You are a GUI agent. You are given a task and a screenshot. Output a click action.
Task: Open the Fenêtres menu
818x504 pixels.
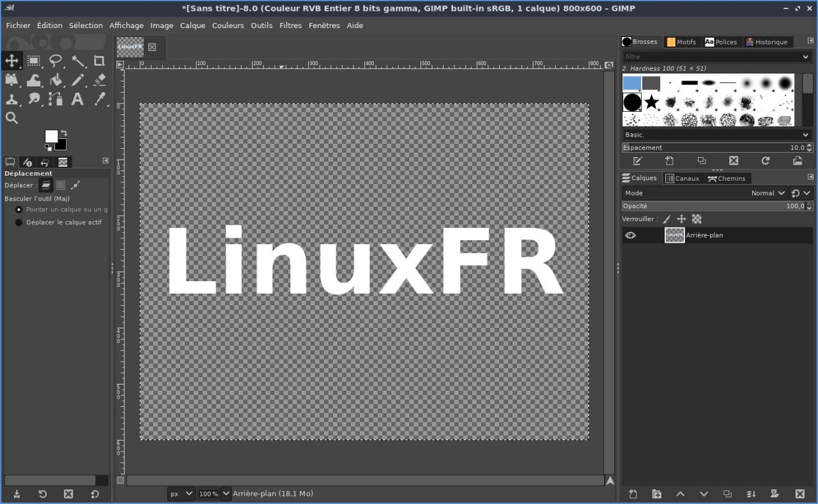324,26
